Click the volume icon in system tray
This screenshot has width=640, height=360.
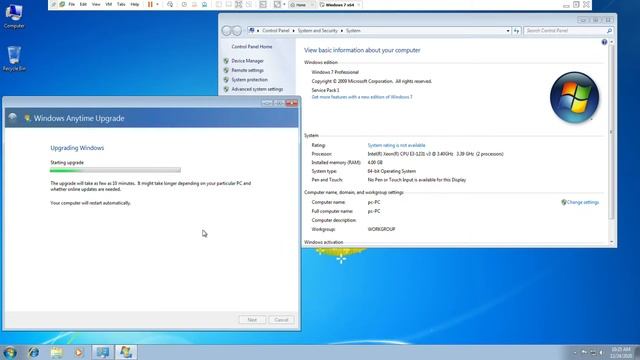(601, 353)
